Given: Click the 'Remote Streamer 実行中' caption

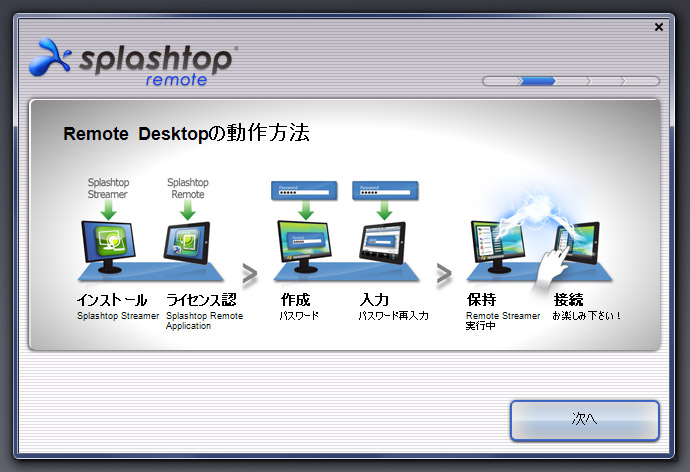Looking at the screenshot, I should (503, 321).
